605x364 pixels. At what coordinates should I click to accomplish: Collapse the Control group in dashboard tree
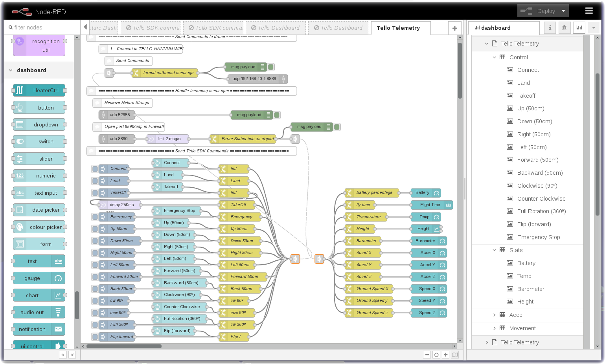[495, 57]
